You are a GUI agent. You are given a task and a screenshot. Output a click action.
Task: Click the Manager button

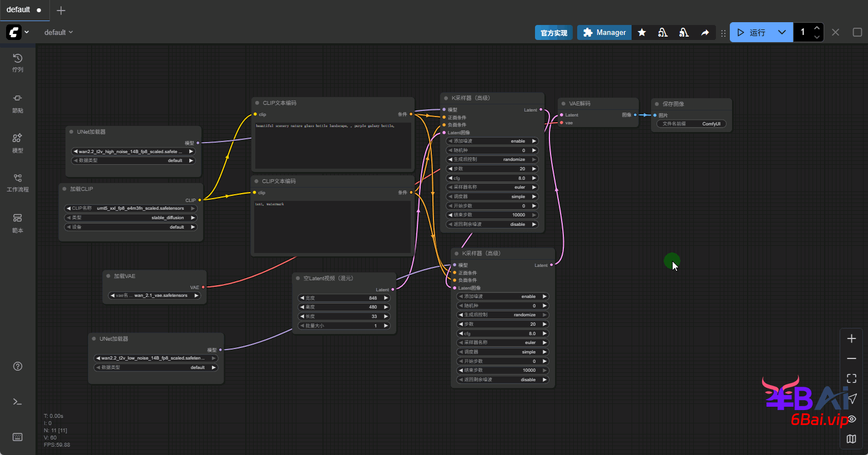tap(604, 33)
